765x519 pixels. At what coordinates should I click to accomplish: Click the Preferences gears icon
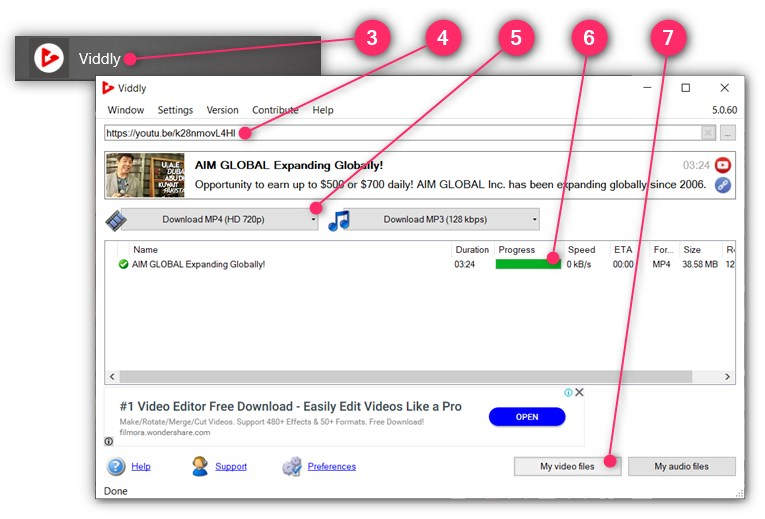(292, 466)
